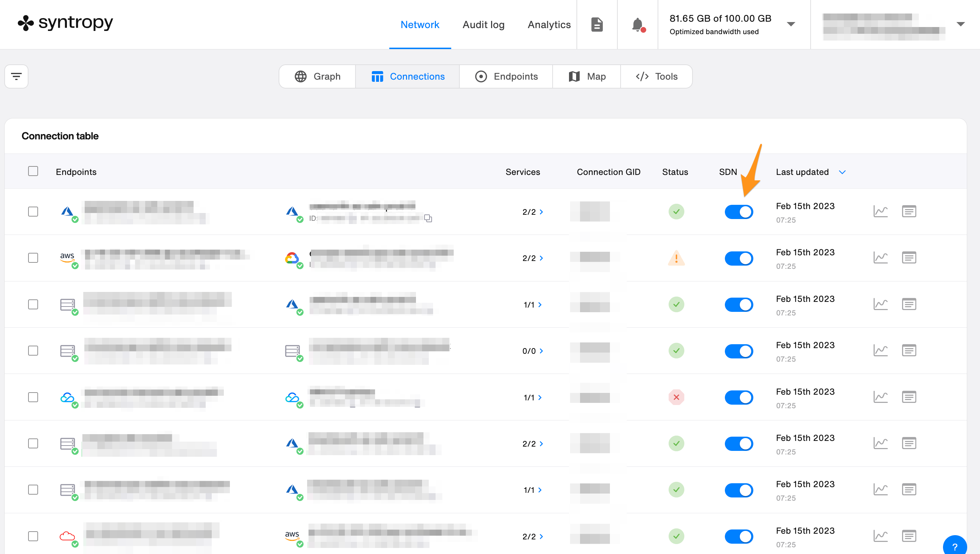Expand the bandwidth usage dropdown

tap(791, 24)
